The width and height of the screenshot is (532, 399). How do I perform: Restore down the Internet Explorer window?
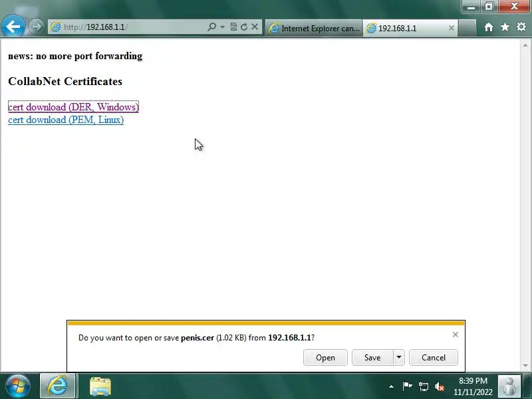[489, 7]
